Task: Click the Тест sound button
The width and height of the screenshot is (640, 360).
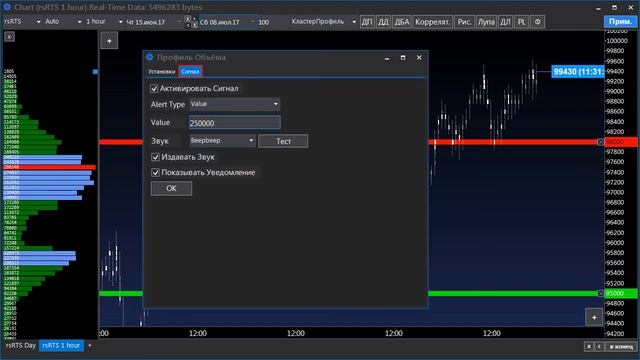Action: pyautogui.click(x=283, y=141)
